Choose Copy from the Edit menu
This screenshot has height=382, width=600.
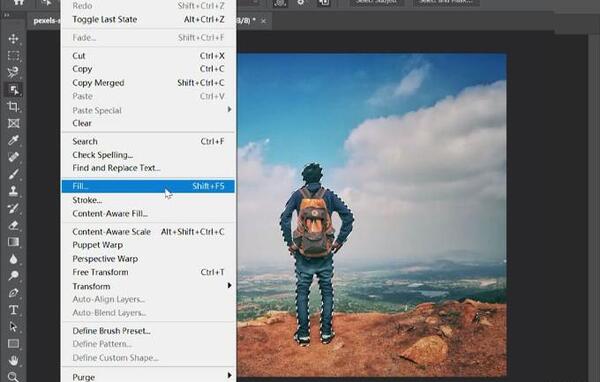coord(148,69)
